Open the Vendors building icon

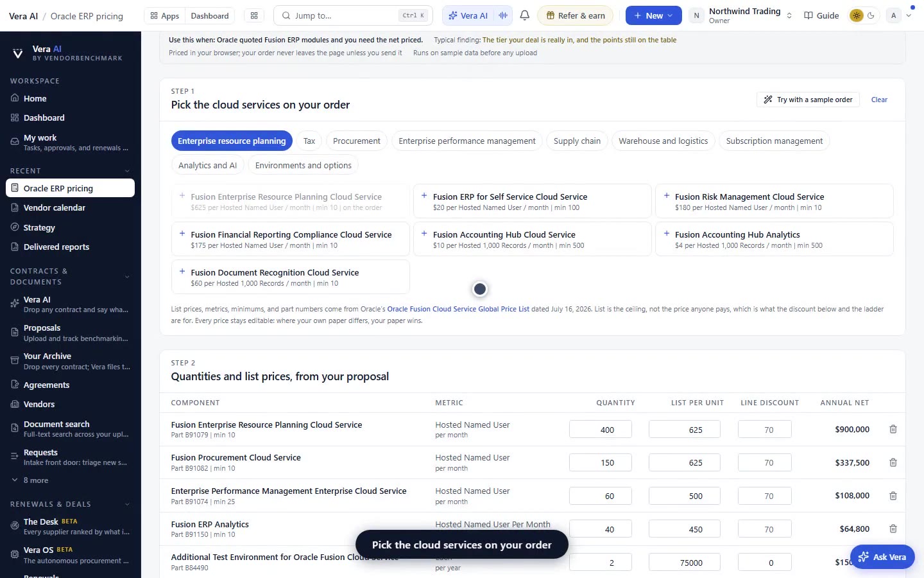tap(15, 404)
